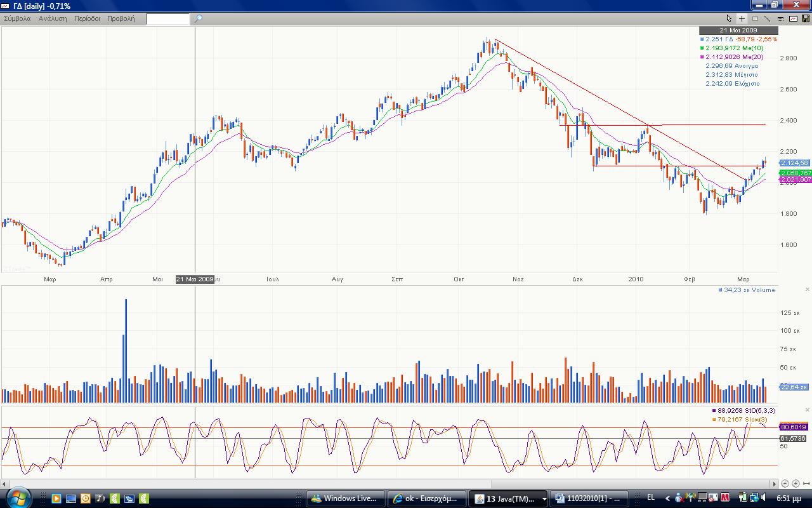The width and height of the screenshot is (812, 508).
Task: Close the stochastic indicator panel
Action: (x=808, y=410)
